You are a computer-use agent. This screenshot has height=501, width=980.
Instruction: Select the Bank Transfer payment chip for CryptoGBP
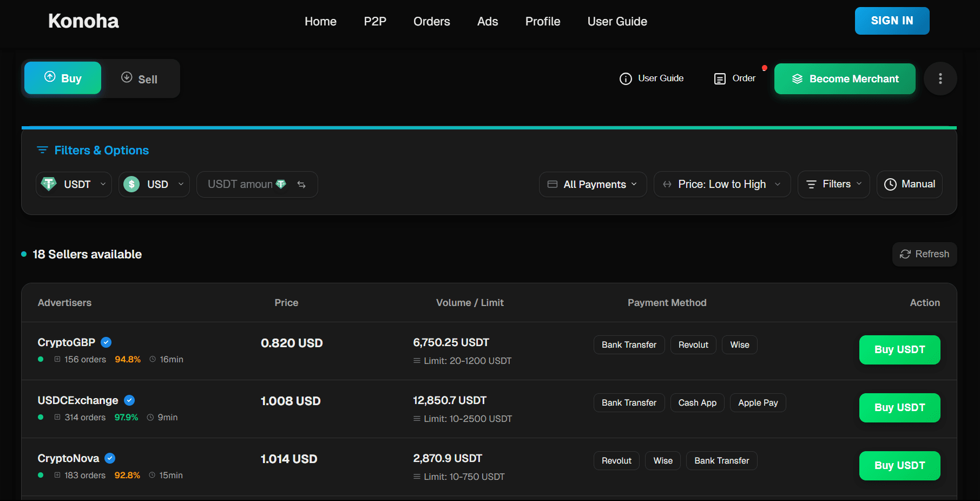coord(629,344)
